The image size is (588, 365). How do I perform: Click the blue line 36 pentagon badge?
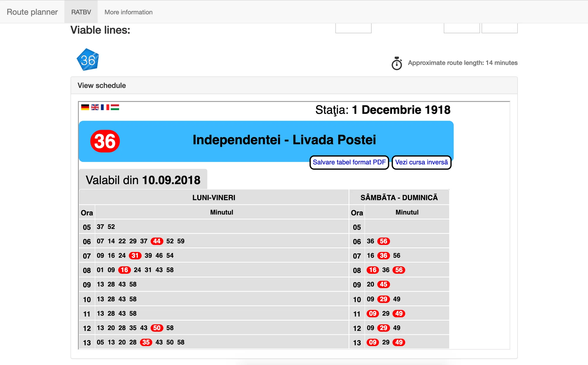click(88, 60)
